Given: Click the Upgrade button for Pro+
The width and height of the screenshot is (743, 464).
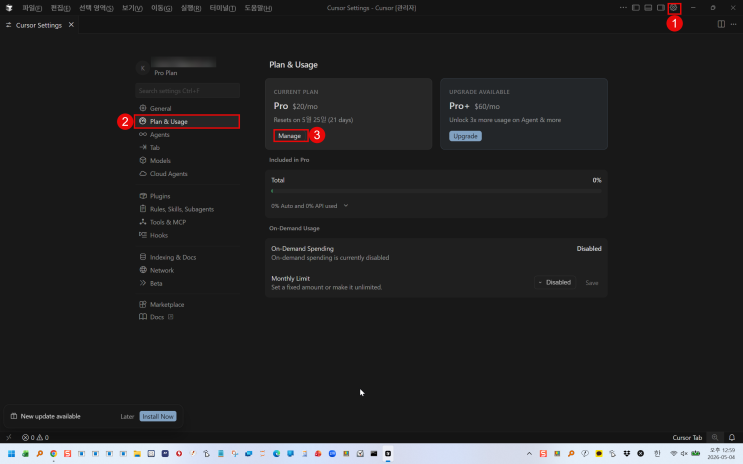Looking at the screenshot, I should pyautogui.click(x=465, y=136).
